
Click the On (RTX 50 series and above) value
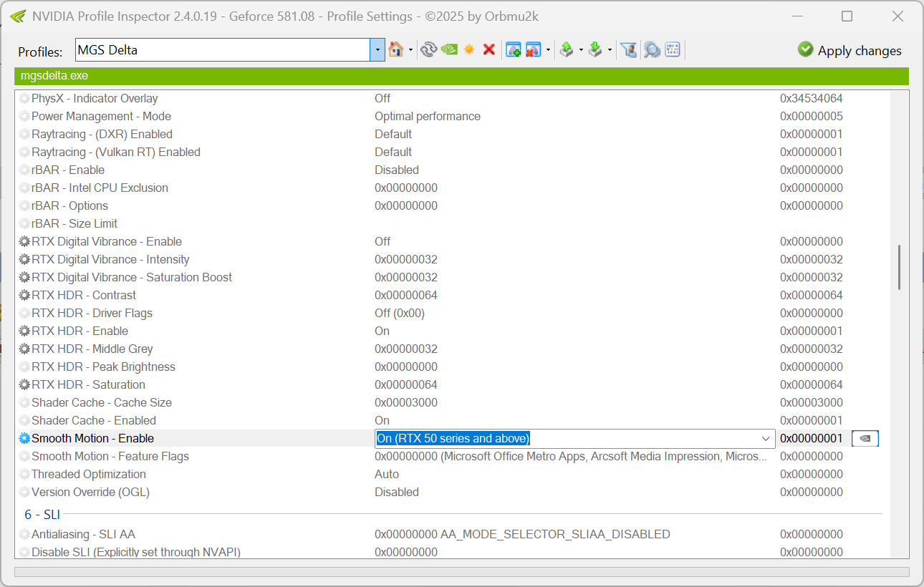(x=453, y=438)
